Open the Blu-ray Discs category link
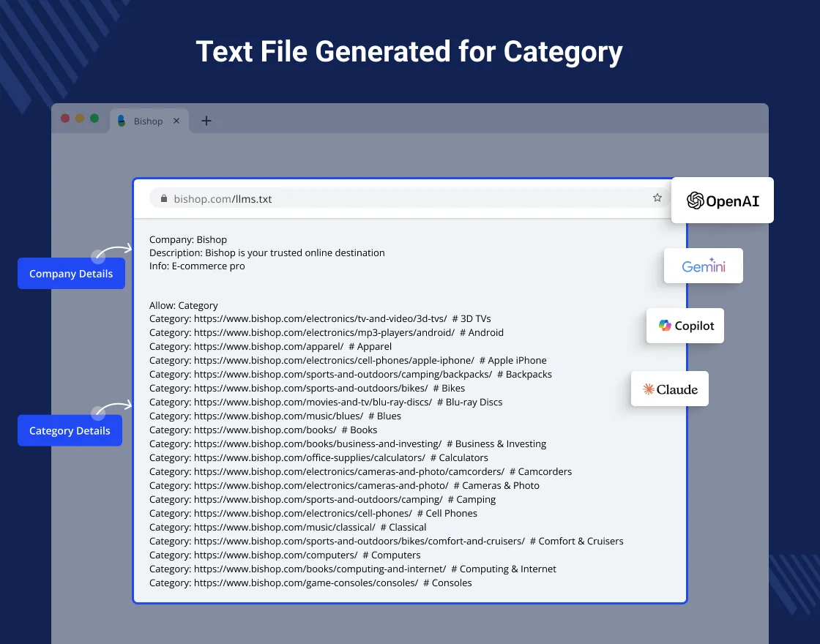This screenshot has width=820, height=644. point(313,402)
